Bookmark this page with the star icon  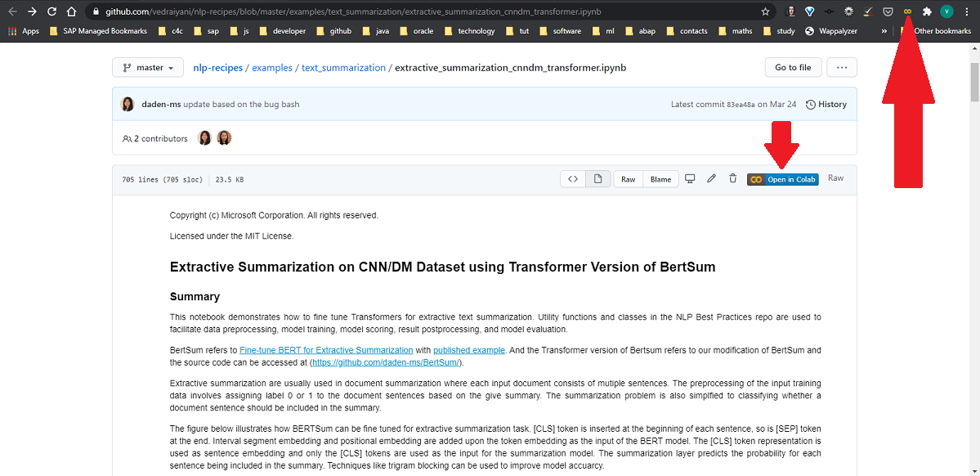coord(765,11)
